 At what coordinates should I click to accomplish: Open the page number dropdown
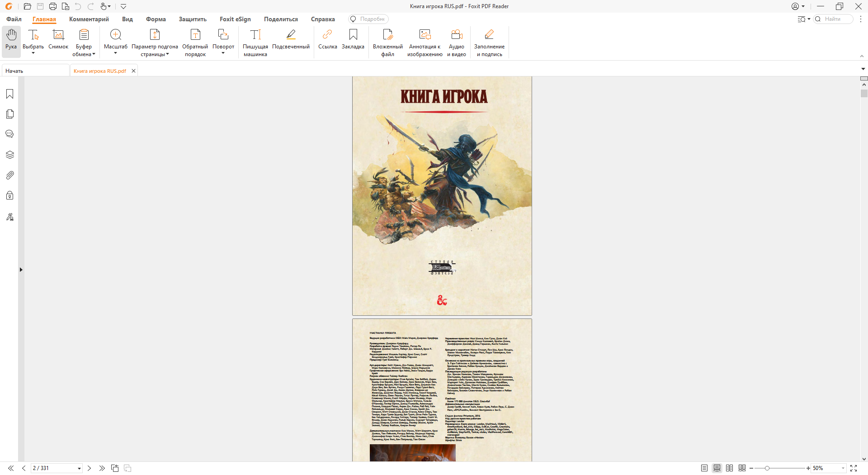pos(79,468)
